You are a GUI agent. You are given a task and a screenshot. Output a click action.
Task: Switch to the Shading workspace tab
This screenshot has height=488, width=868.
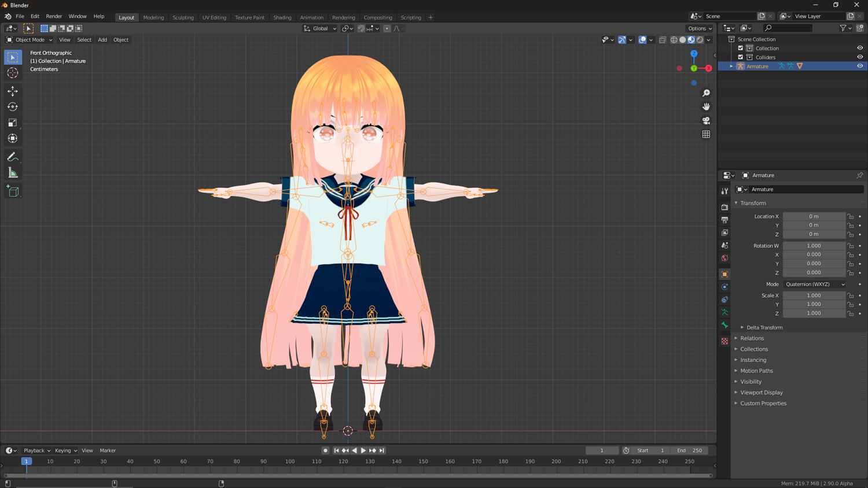click(x=282, y=17)
